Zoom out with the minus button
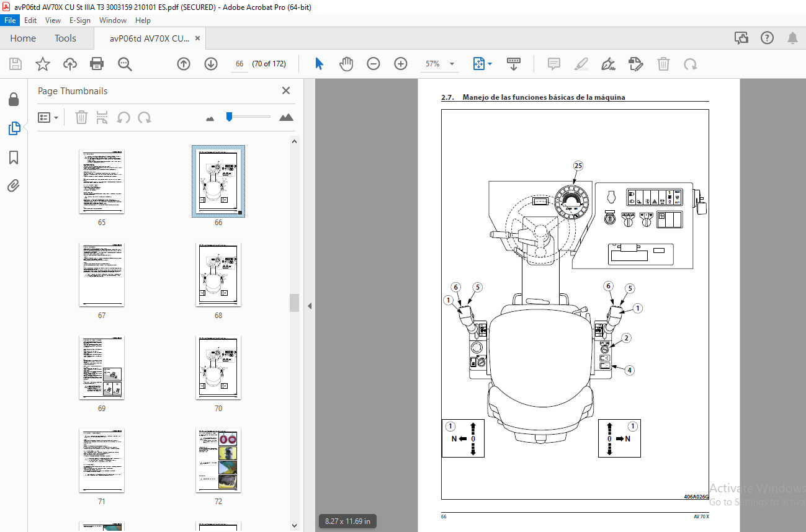Viewport: 806px width, 532px height. [x=373, y=64]
